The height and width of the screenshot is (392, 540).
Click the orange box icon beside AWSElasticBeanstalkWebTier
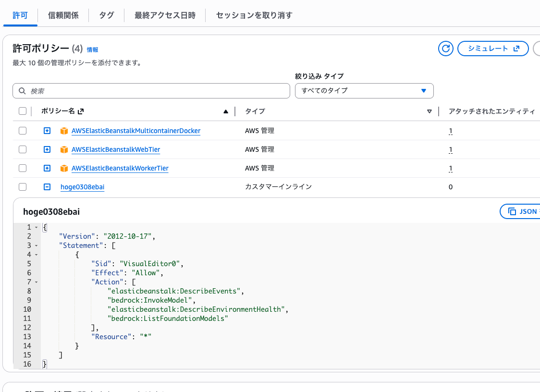coord(64,149)
